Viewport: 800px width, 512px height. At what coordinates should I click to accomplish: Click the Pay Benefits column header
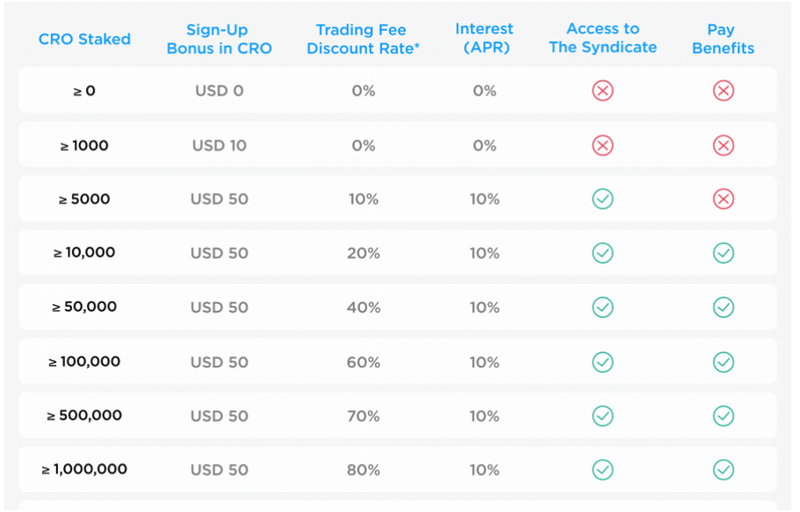pos(723,39)
